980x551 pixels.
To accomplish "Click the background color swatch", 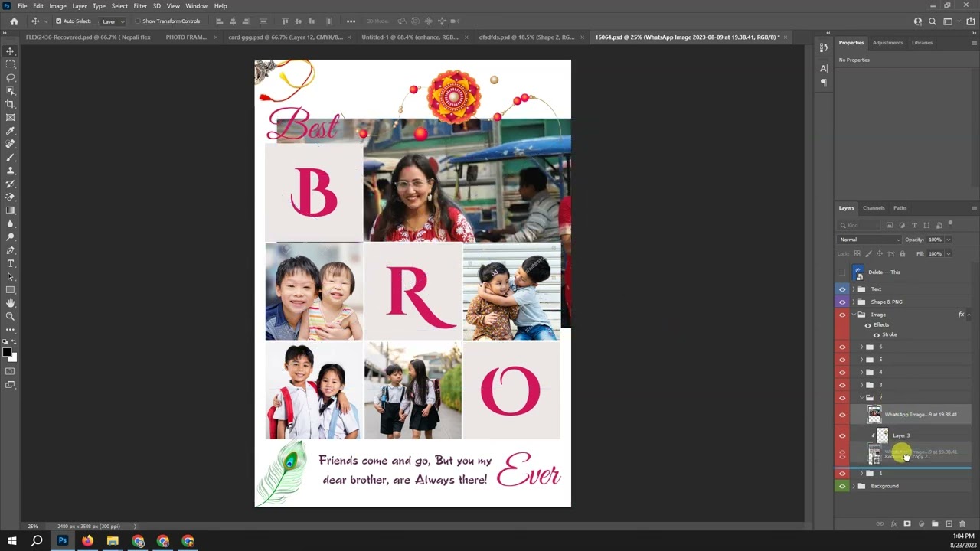I will pos(12,357).
